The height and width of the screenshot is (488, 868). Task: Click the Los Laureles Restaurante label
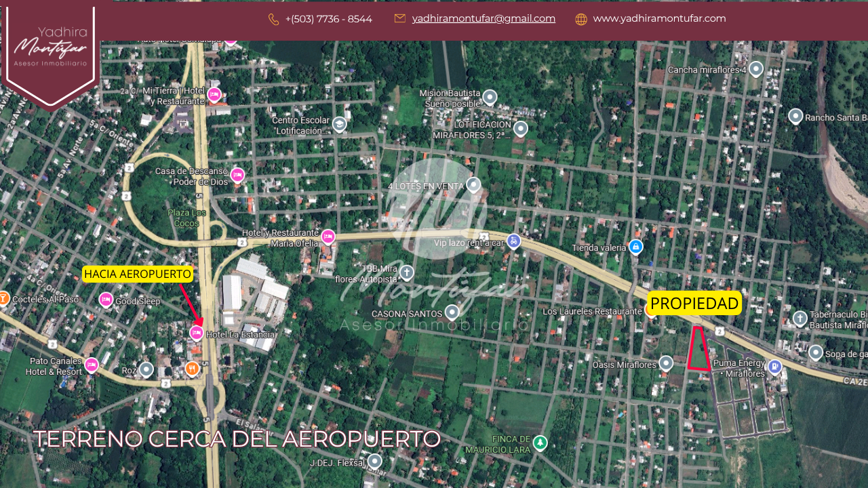click(592, 311)
